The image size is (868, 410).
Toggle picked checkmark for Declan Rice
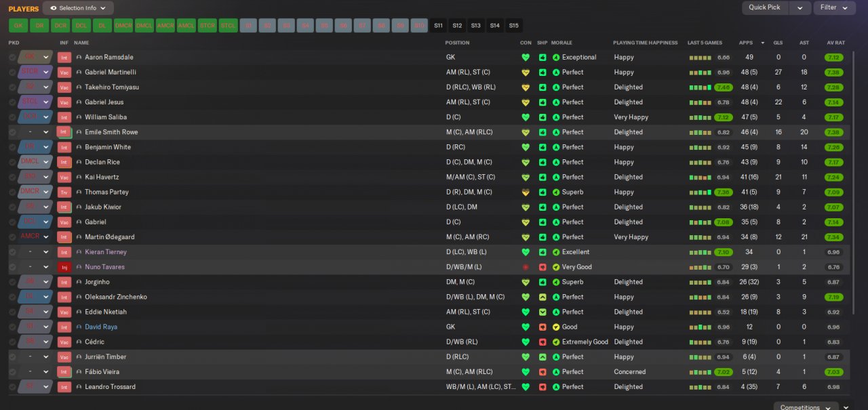12,163
